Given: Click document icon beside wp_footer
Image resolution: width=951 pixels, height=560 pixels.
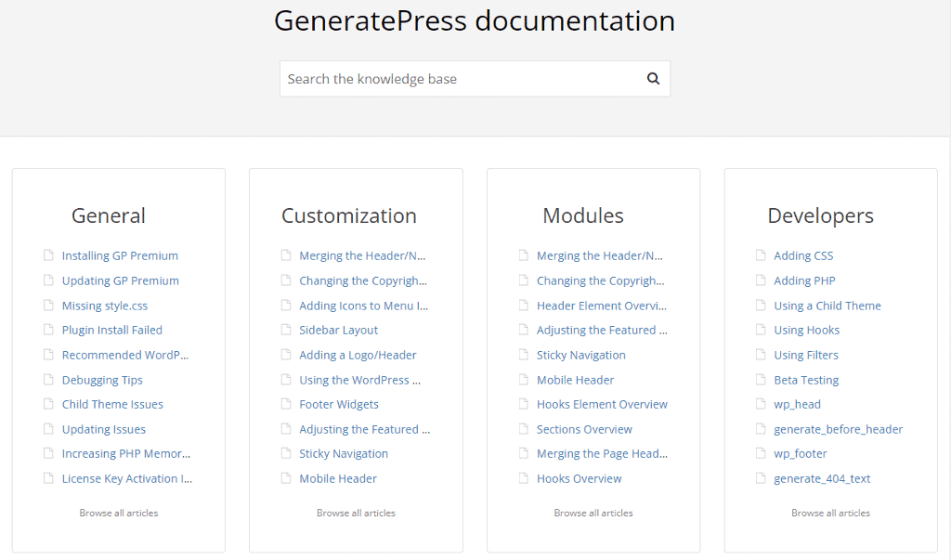Looking at the screenshot, I should (x=762, y=453).
